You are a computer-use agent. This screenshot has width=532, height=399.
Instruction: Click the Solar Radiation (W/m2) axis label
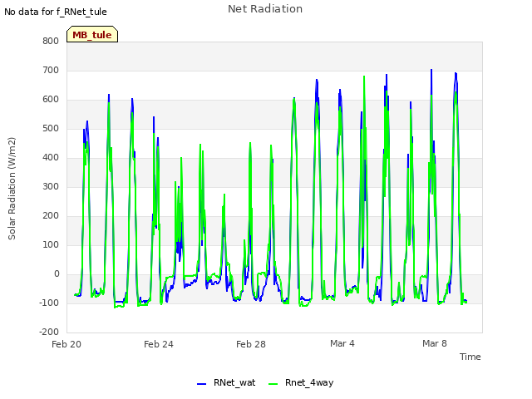(x=12, y=189)
